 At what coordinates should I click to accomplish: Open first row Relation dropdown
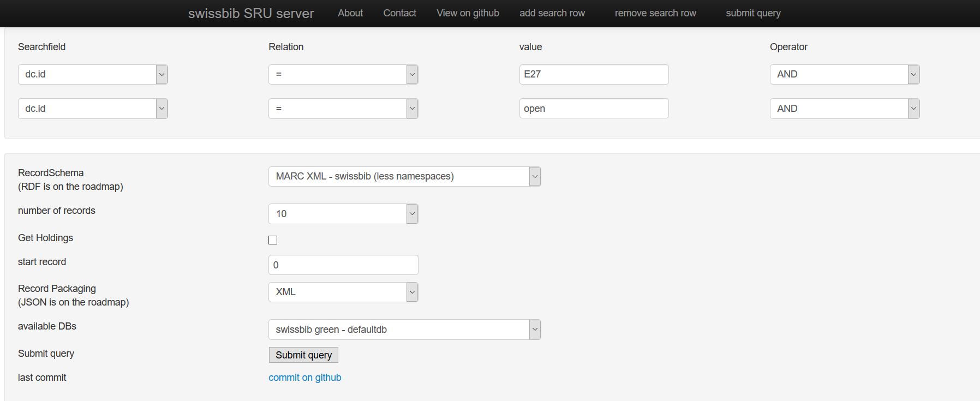(343, 74)
